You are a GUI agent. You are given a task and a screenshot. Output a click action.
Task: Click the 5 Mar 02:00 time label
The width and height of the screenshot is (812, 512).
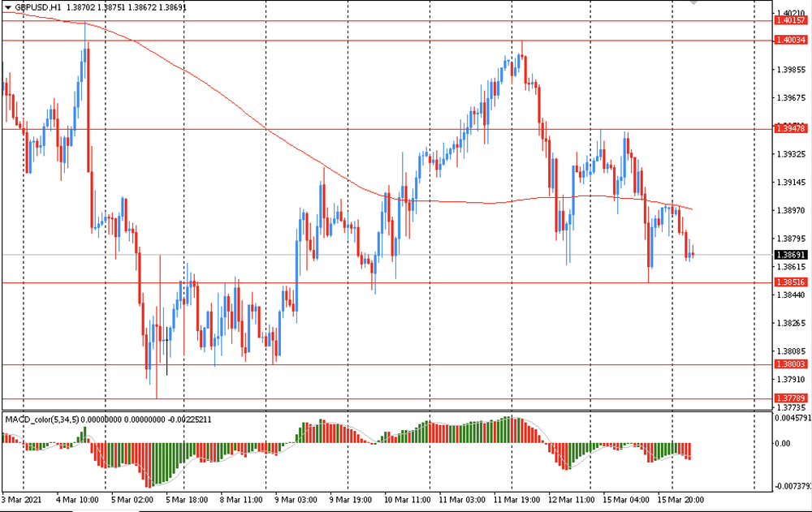coord(132,500)
